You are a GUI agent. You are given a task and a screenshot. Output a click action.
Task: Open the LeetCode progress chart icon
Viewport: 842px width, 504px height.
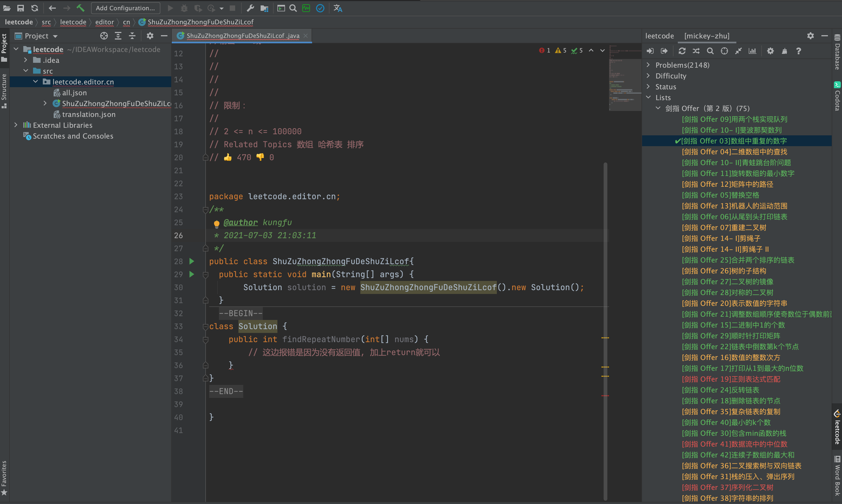(x=752, y=51)
